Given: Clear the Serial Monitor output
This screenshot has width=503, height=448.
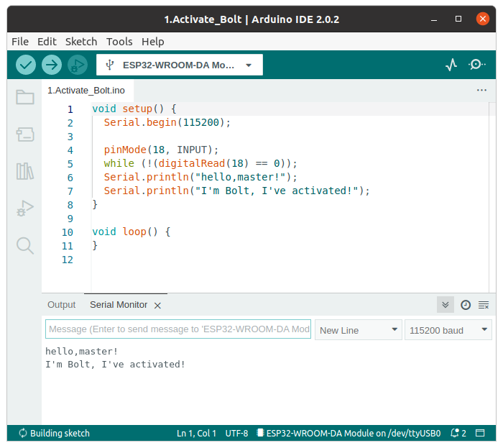Looking at the screenshot, I should (484, 305).
